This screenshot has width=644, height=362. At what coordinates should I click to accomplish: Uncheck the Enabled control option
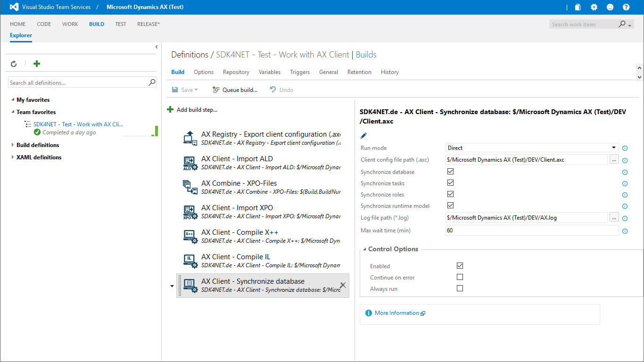point(460,266)
